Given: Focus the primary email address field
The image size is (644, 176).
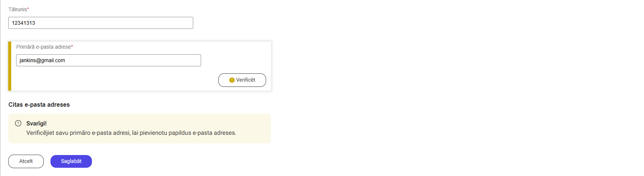Looking at the screenshot, I should pyautogui.click(x=108, y=60).
